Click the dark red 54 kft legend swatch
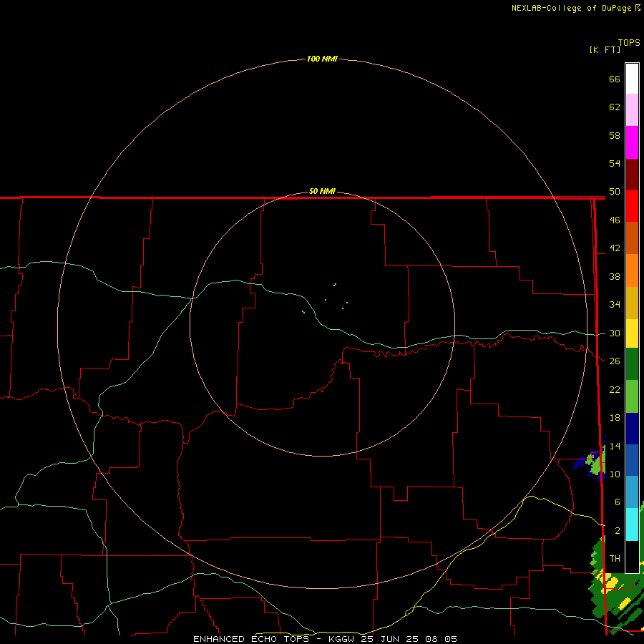644x644 pixels. pyautogui.click(x=632, y=175)
